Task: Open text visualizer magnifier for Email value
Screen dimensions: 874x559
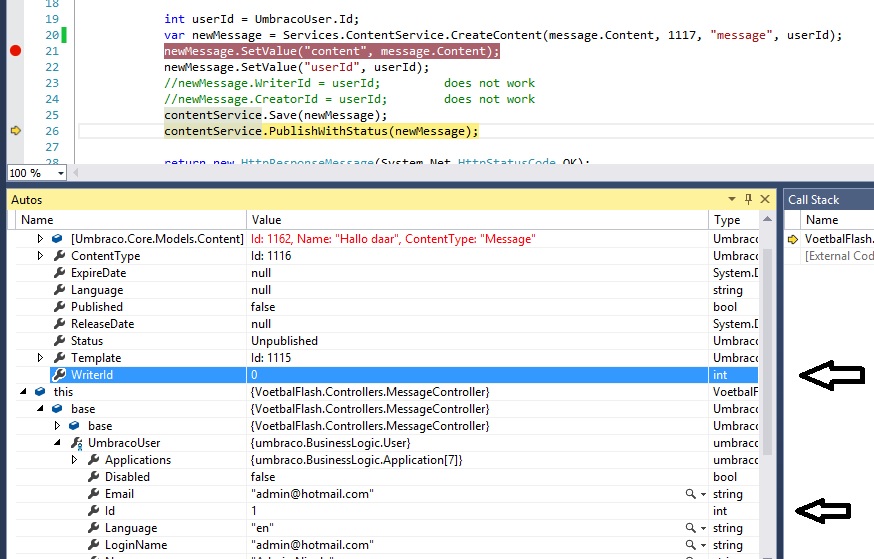Action: pos(691,494)
